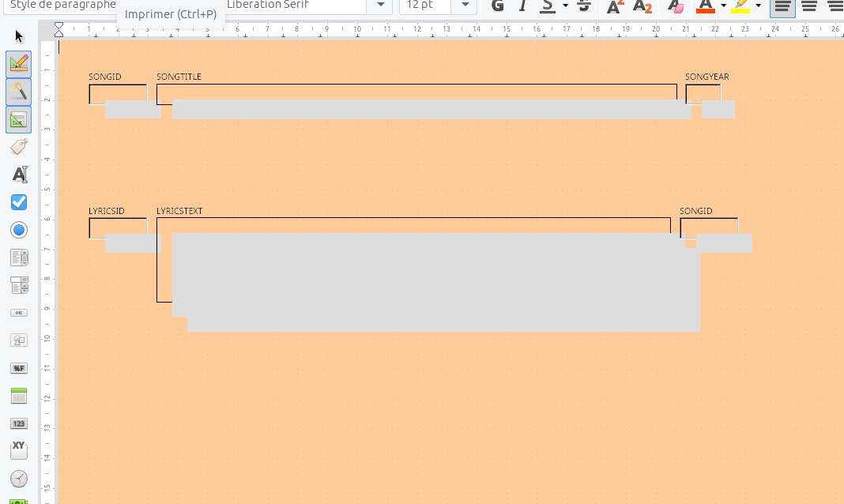Select the List Box control tool
The image size is (844, 504).
(x=20, y=258)
